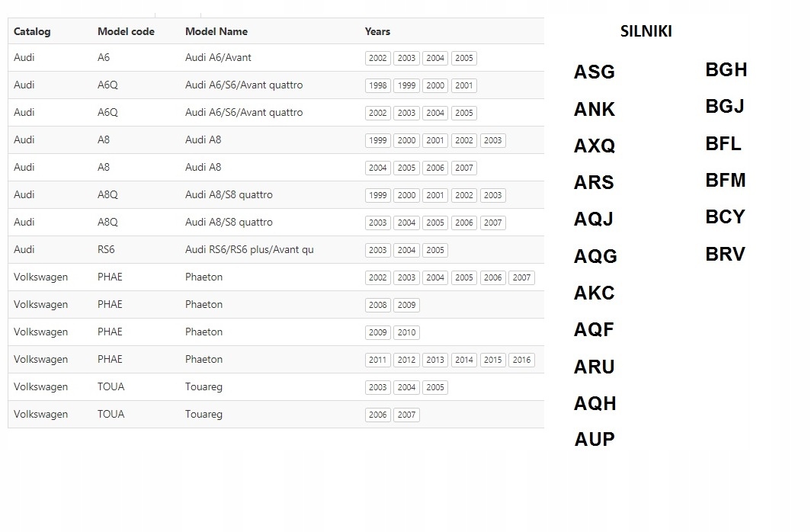This screenshot has width=811, height=532.
Task: Click the BCY engine code
Action: (x=725, y=216)
